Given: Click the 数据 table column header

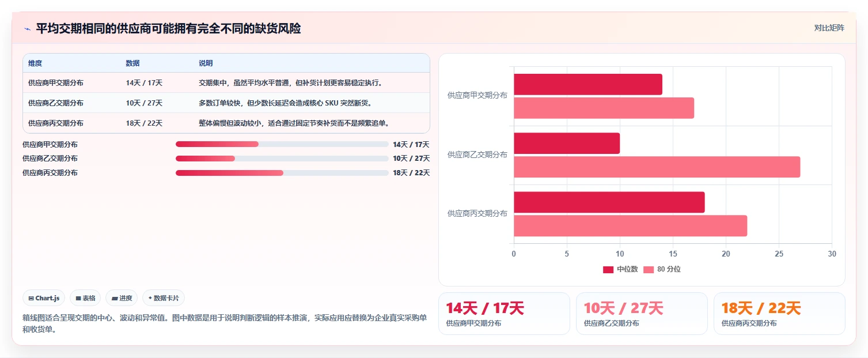Looking at the screenshot, I should [x=132, y=63].
